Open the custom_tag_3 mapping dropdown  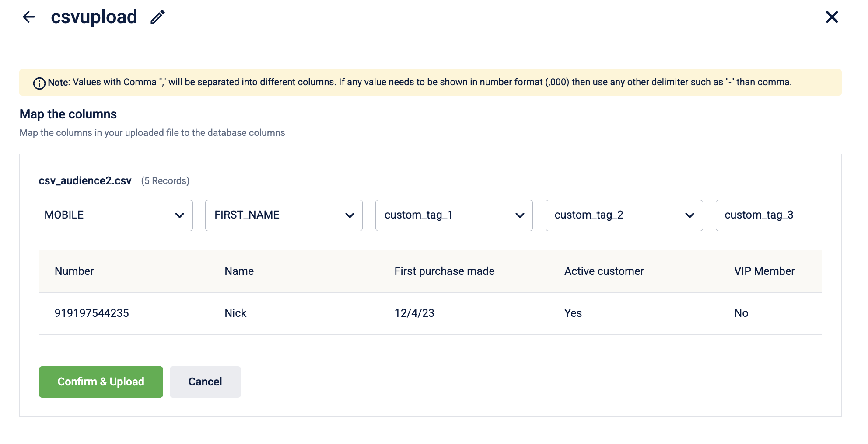[768, 215]
